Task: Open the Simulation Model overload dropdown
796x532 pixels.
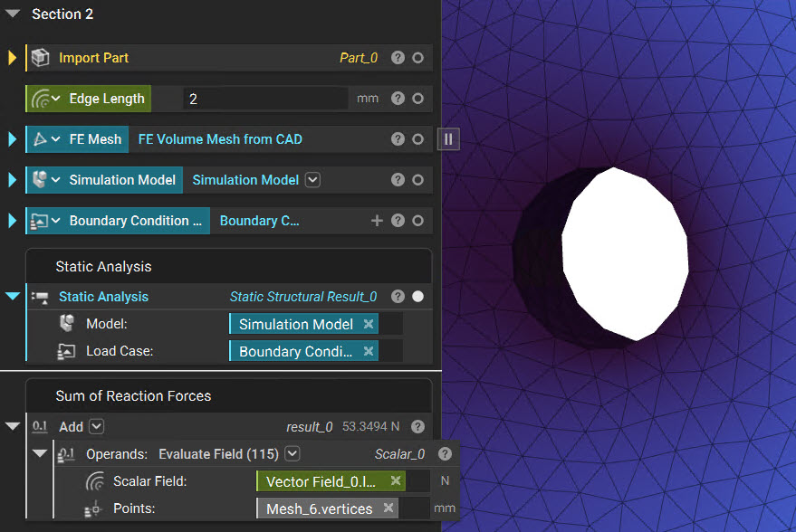Action: coord(312,180)
